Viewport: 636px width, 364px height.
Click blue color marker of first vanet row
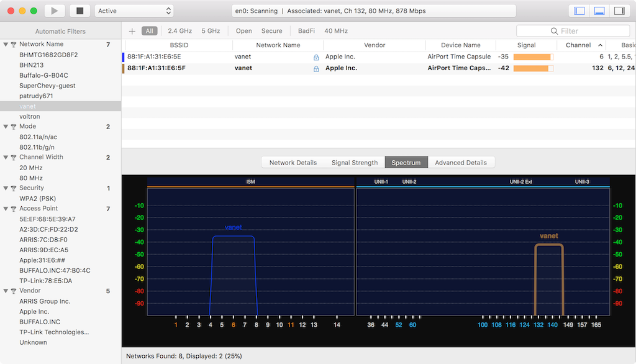pyautogui.click(x=124, y=57)
